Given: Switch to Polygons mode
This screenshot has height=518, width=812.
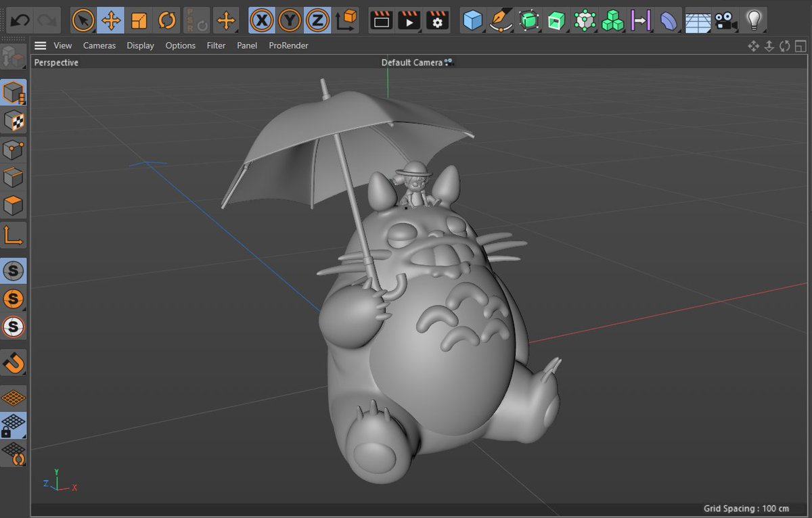Looking at the screenshot, I should pos(14,206).
